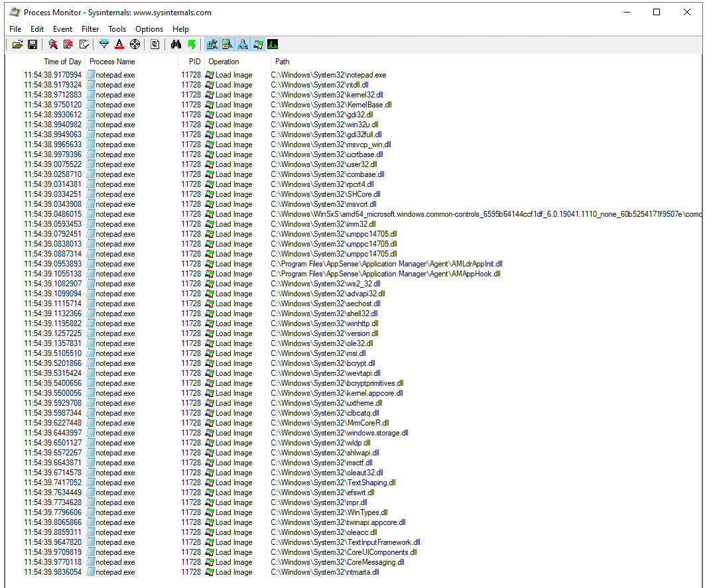Toggle showing profiling events

[273, 44]
